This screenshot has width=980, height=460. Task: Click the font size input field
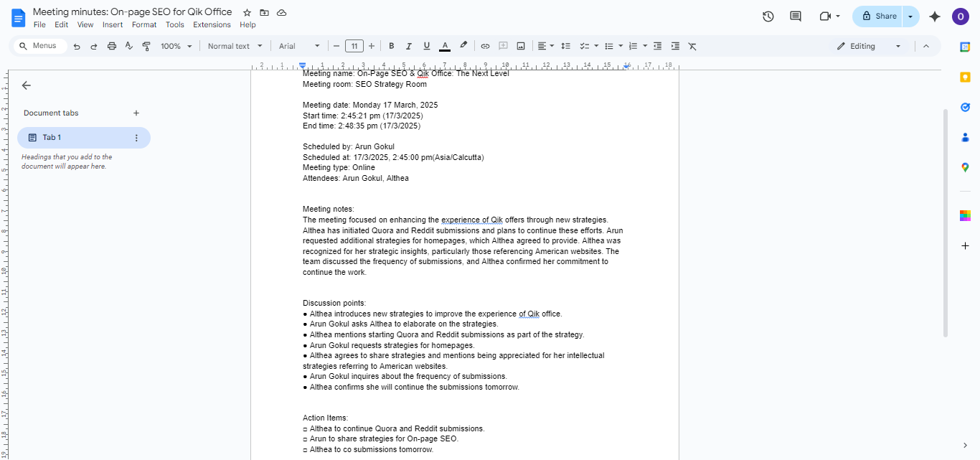354,46
